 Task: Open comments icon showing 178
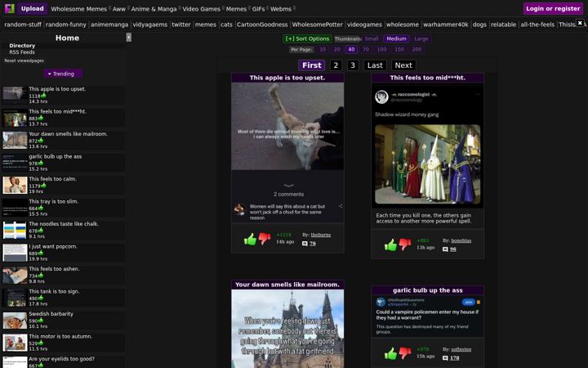coord(445,358)
